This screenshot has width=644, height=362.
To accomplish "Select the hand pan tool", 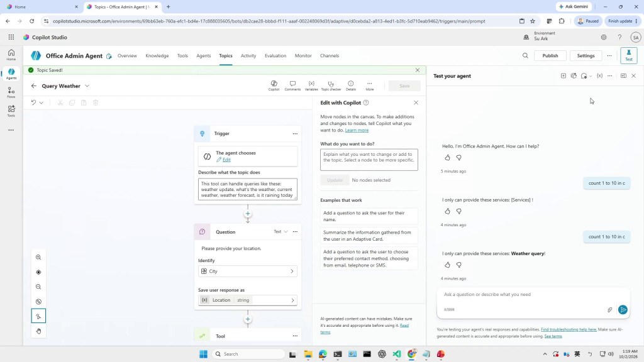I will point(38,331).
